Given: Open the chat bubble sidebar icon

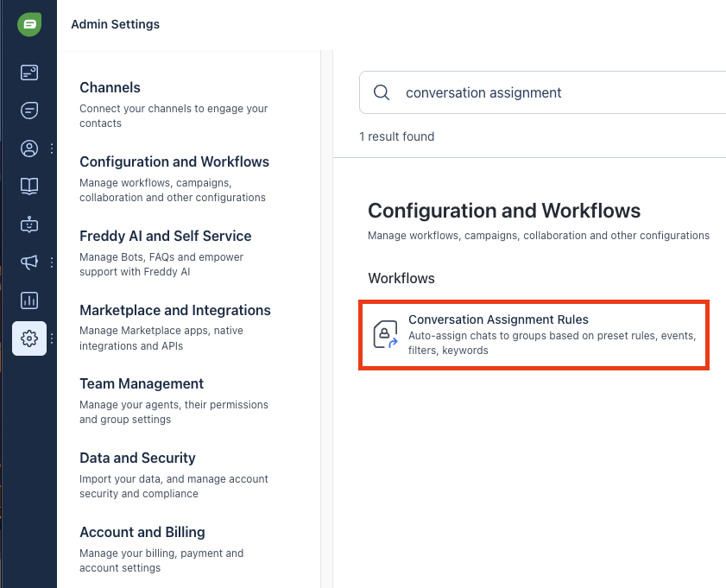Looking at the screenshot, I should click(29, 111).
